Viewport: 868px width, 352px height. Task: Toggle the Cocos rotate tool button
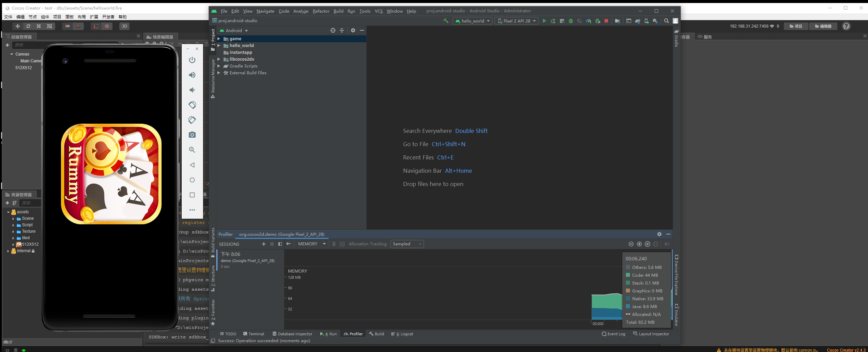pos(28,26)
